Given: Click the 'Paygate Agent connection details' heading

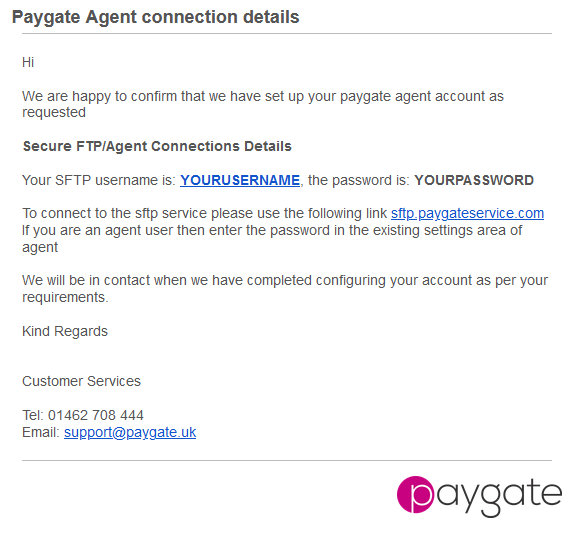Looking at the screenshot, I should pos(155,17).
